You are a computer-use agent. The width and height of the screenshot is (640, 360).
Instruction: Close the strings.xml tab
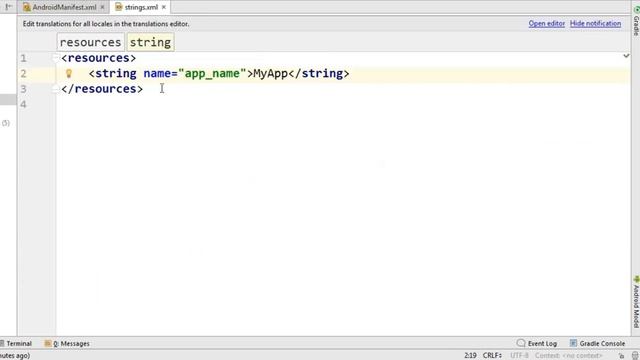point(164,7)
